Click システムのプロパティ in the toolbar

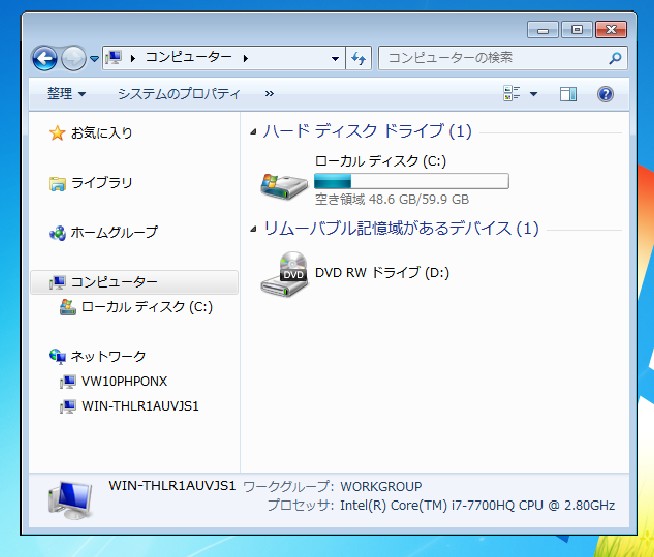[179, 93]
